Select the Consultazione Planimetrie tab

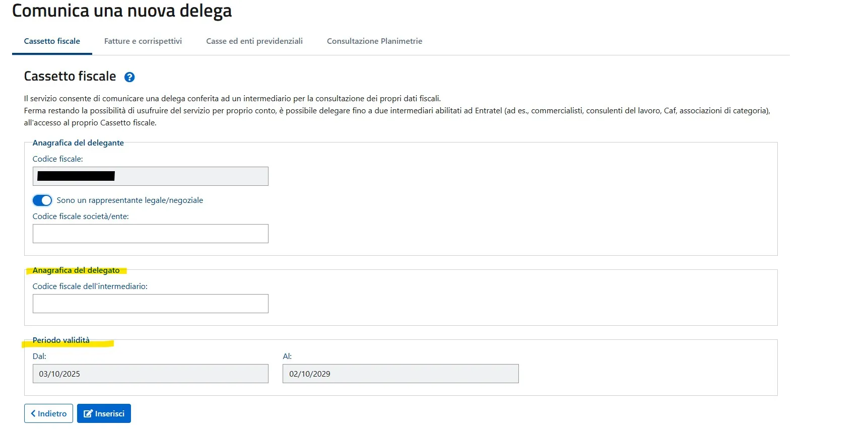374,41
